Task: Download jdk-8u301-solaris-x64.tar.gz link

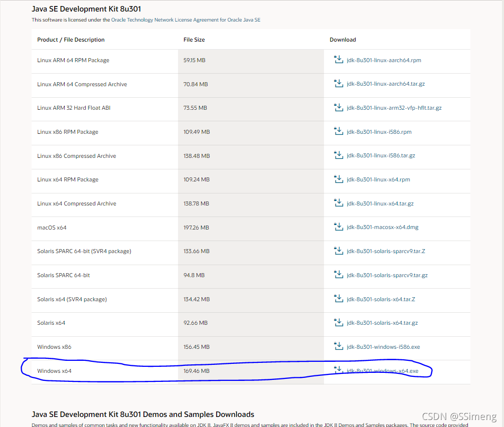Action: (382, 323)
